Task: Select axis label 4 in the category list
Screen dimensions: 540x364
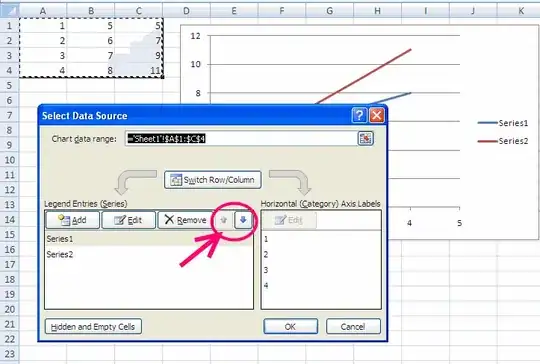Action: (x=321, y=285)
